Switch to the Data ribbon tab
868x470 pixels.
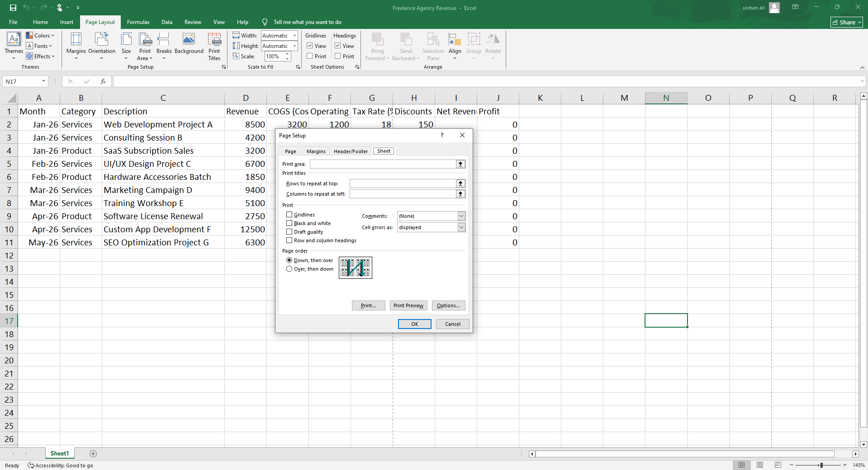click(167, 22)
